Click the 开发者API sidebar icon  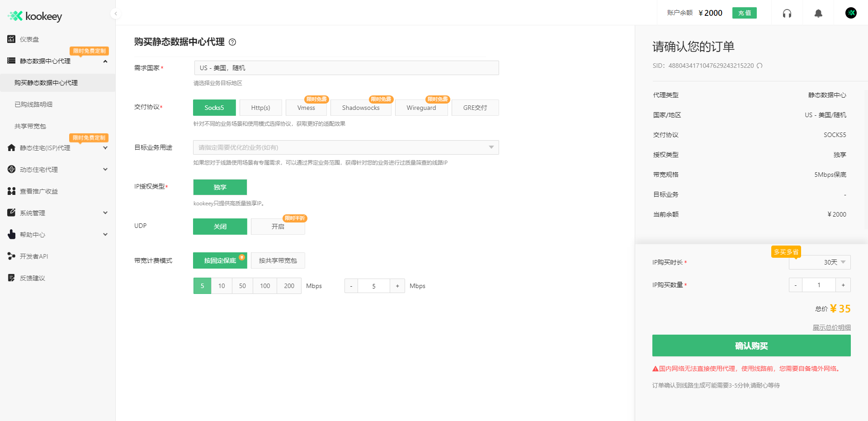tap(11, 256)
